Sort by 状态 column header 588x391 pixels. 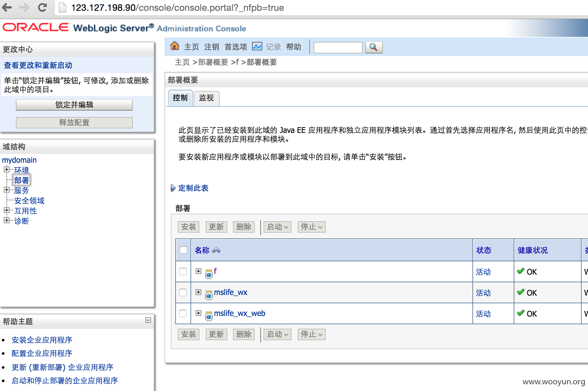[x=484, y=250]
